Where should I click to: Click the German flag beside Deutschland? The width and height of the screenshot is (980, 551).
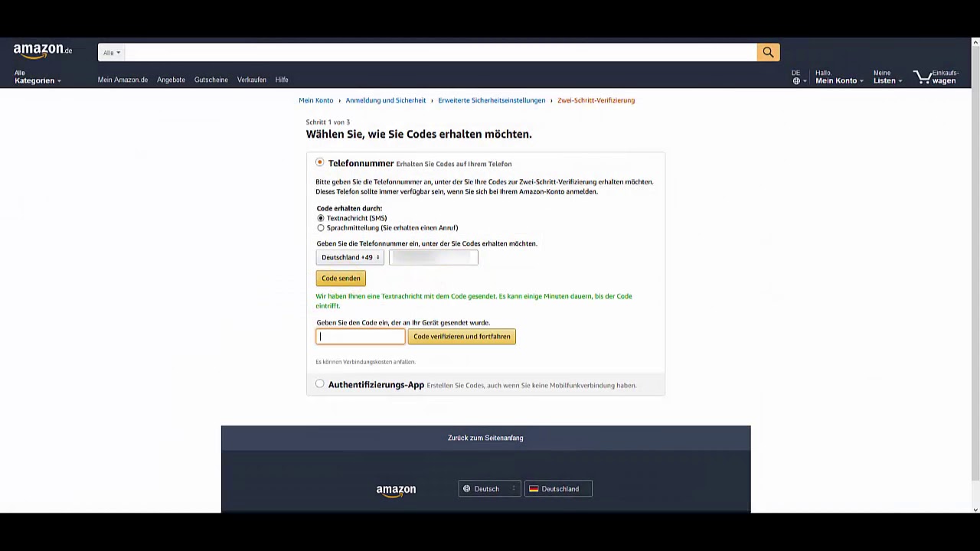coord(534,489)
